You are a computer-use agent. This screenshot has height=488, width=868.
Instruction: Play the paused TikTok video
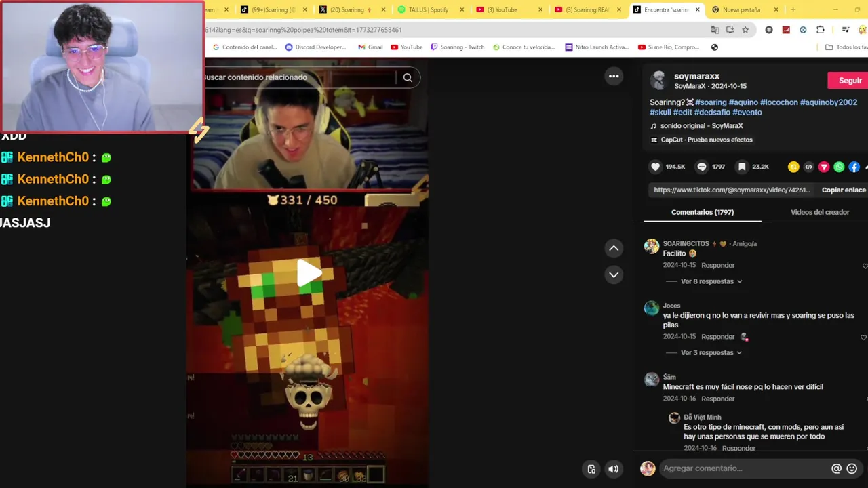point(309,273)
